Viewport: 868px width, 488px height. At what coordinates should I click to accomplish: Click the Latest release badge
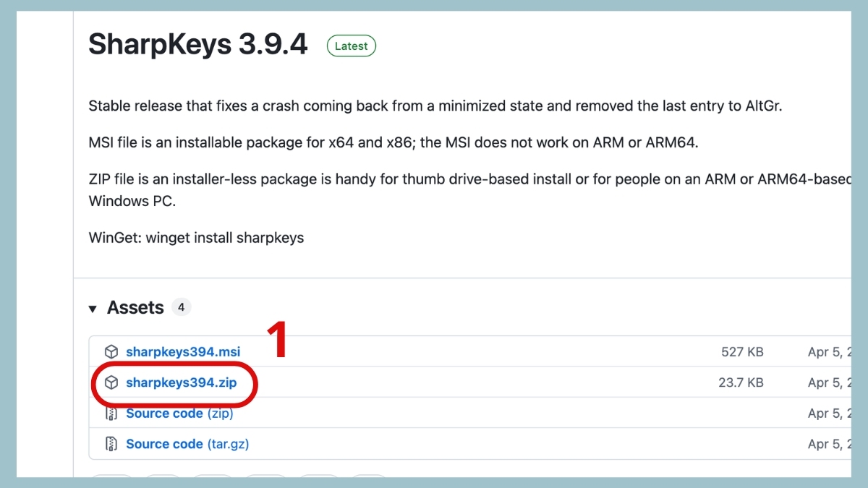pyautogui.click(x=352, y=46)
